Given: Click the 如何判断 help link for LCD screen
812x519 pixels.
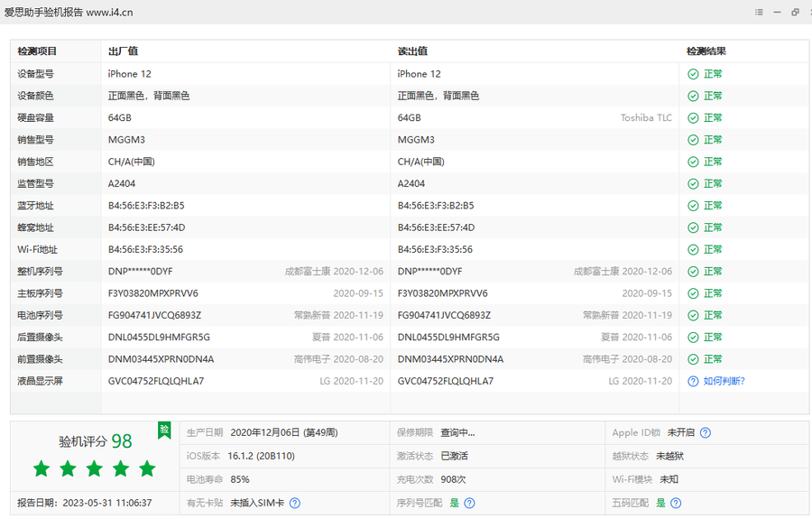Looking at the screenshot, I should tap(724, 381).
